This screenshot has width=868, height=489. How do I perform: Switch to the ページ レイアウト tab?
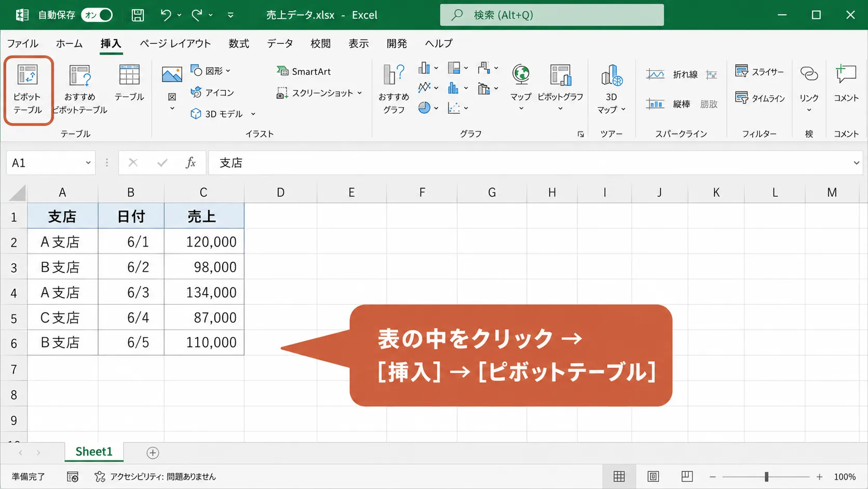pyautogui.click(x=175, y=44)
